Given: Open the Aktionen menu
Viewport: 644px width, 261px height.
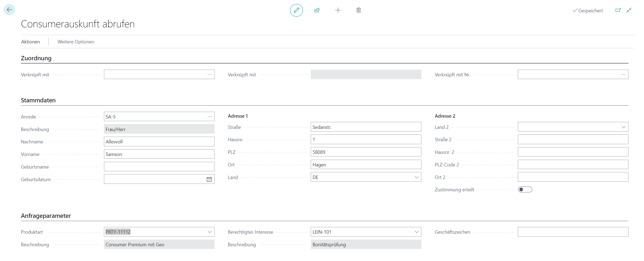Looking at the screenshot, I should (31, 42).
